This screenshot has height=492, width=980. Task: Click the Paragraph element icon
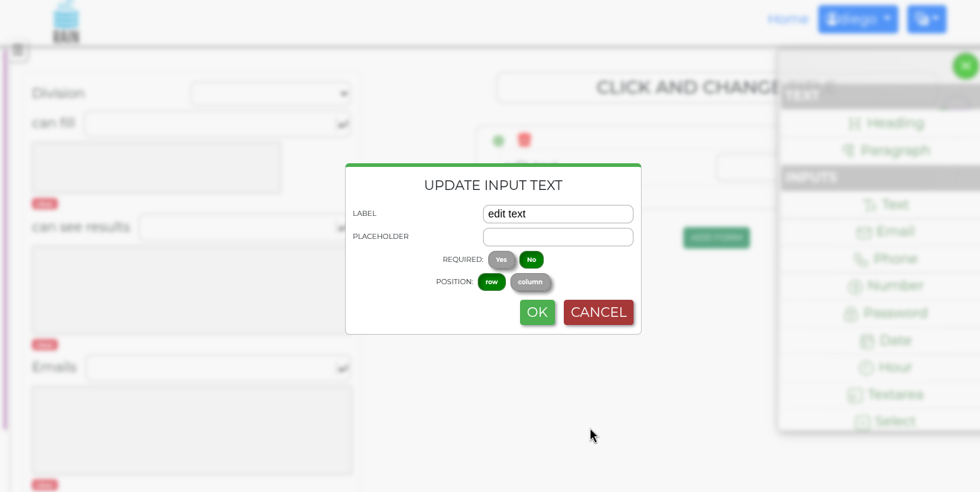coord(849,151)
